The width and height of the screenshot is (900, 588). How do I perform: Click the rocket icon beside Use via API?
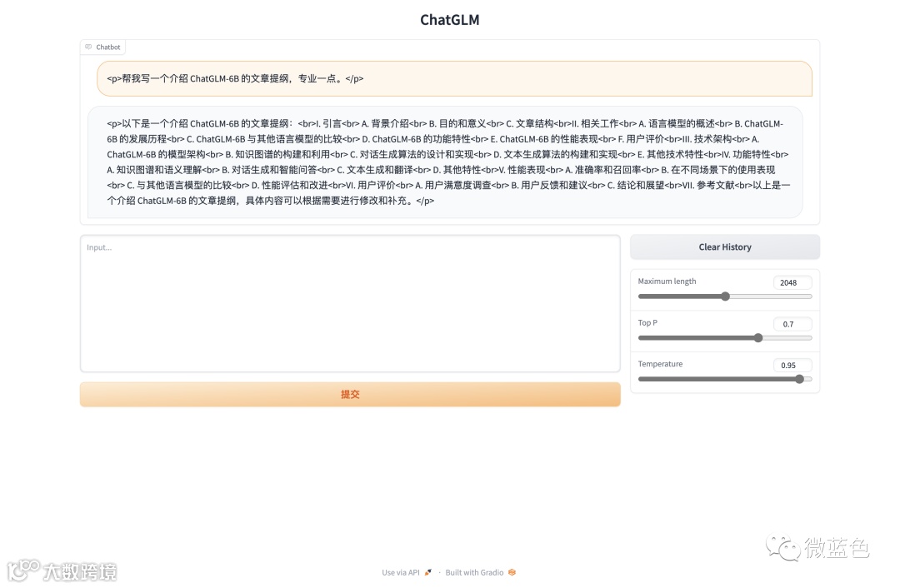pyautogui.click(x=427, y=572)
